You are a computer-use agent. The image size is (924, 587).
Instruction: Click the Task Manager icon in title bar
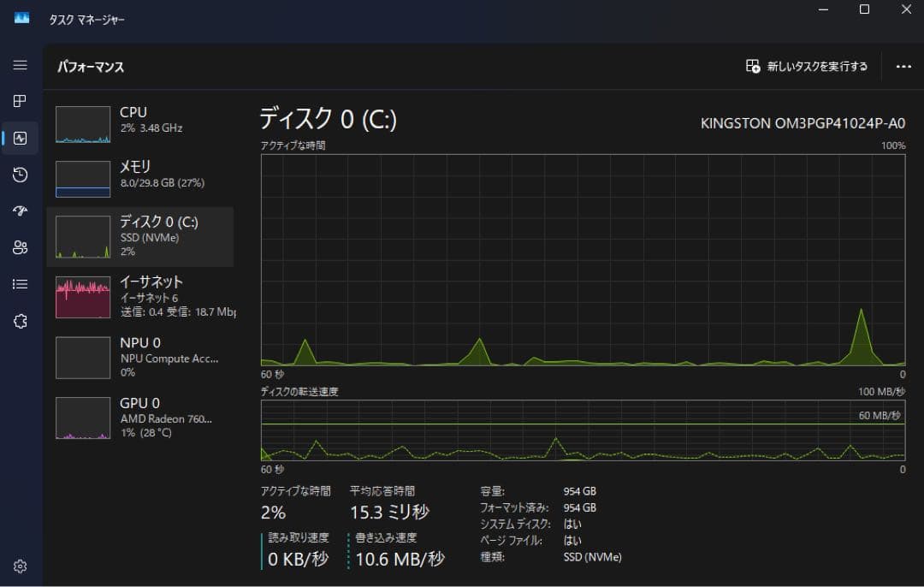[x=21, y=17]
